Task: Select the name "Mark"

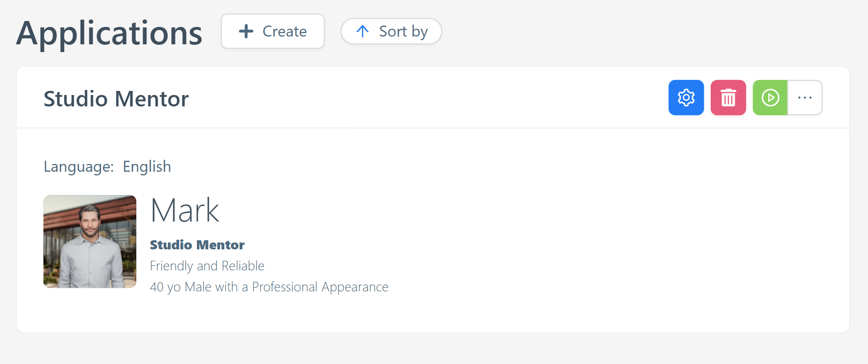Action: pos(184,210)
